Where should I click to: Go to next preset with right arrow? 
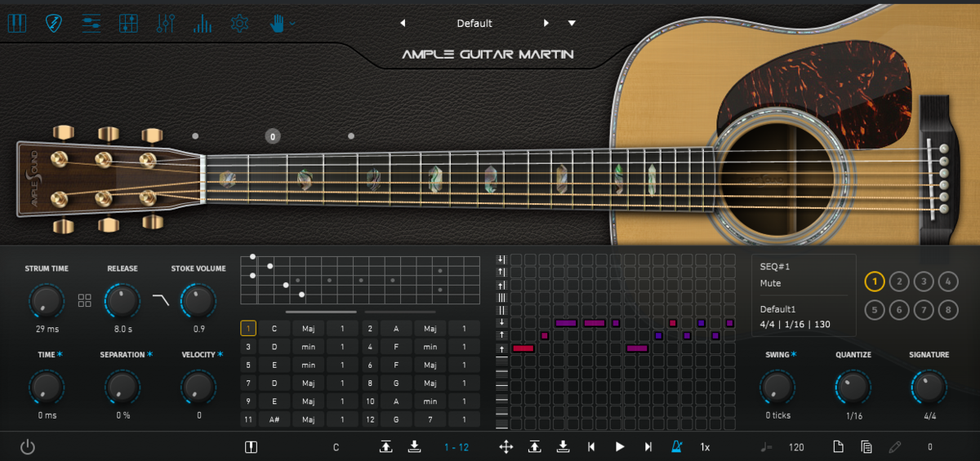(546, 23)
